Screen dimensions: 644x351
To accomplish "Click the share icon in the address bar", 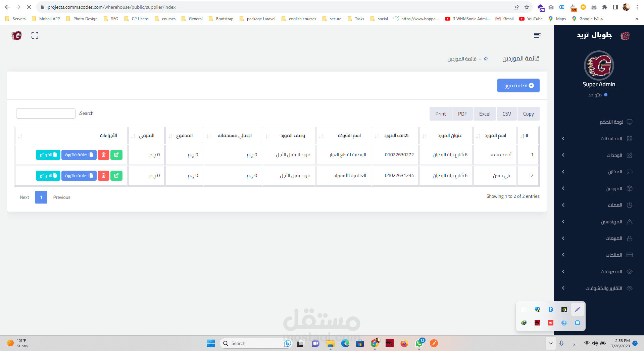I will click(x=516, y=7).
